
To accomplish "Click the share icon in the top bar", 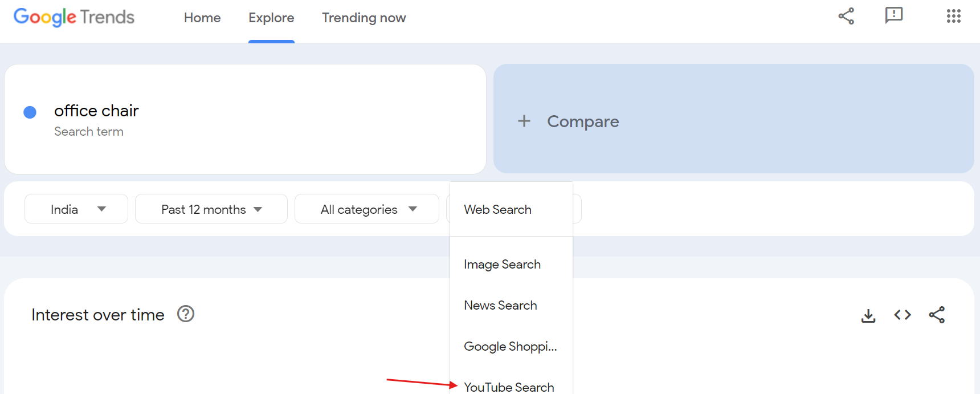I will pyautogui.click(x=847, y=17).
